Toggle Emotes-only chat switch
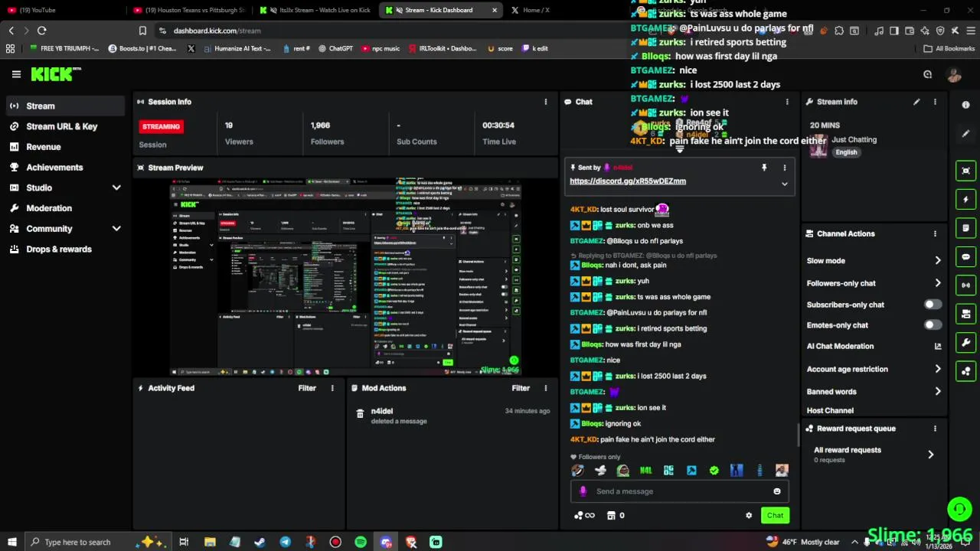The width and height of the screenshot is (980, 551). (933, 325)
